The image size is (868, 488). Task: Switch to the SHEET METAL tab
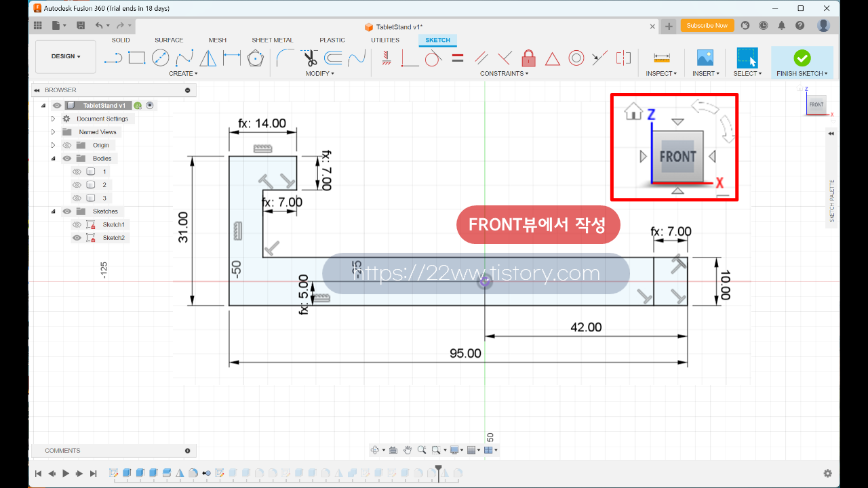pos(273,40)
